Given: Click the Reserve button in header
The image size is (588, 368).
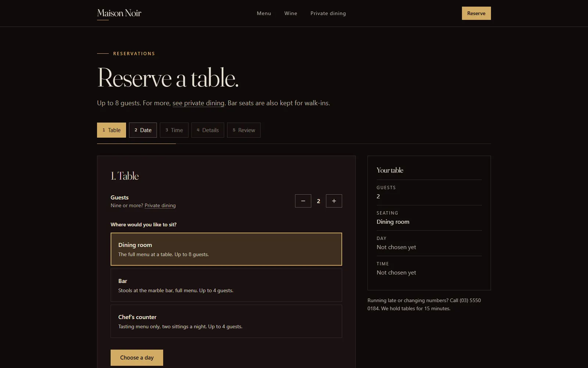Looking at the screenshot, I should tap(476, 13).
